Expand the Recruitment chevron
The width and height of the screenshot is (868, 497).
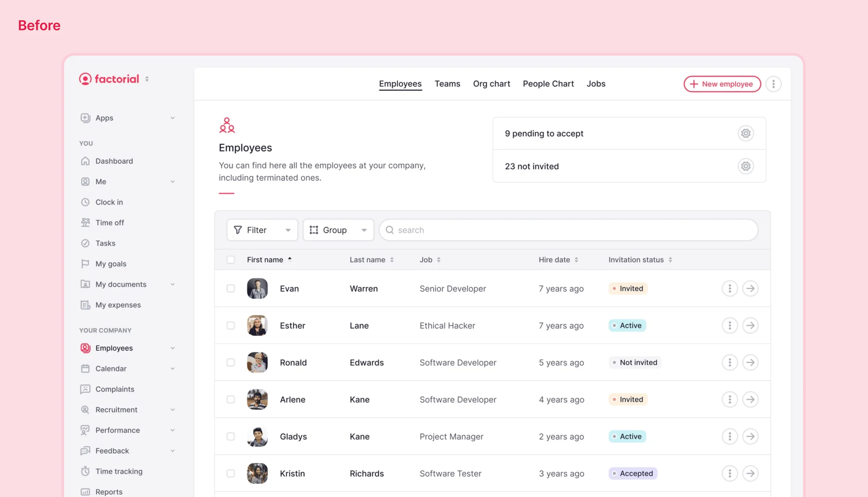(173, 410)
